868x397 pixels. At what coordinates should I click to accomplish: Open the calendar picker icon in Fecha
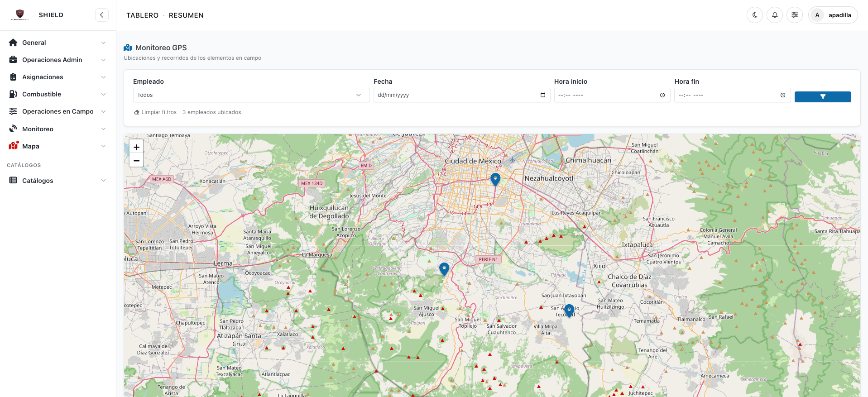(x=542, y=95)
